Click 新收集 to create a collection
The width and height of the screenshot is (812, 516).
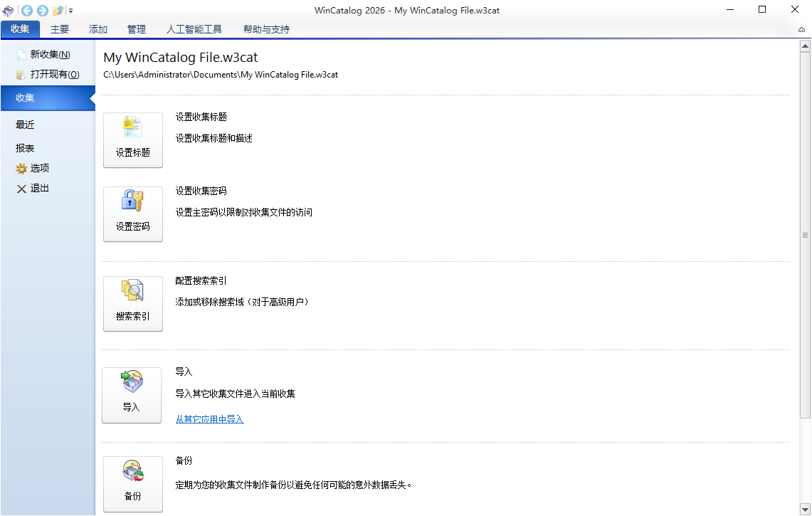coord(47,53)
